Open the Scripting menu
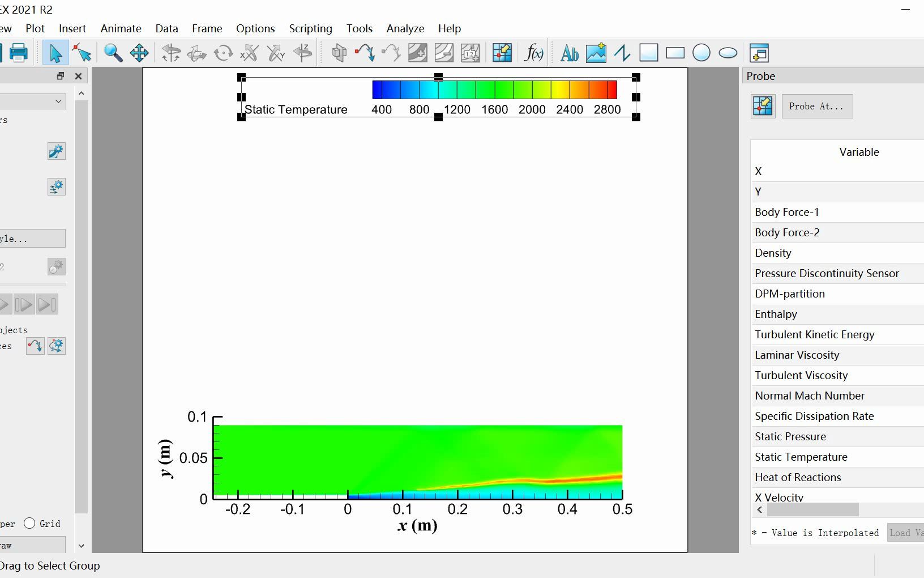 (310, 28)
